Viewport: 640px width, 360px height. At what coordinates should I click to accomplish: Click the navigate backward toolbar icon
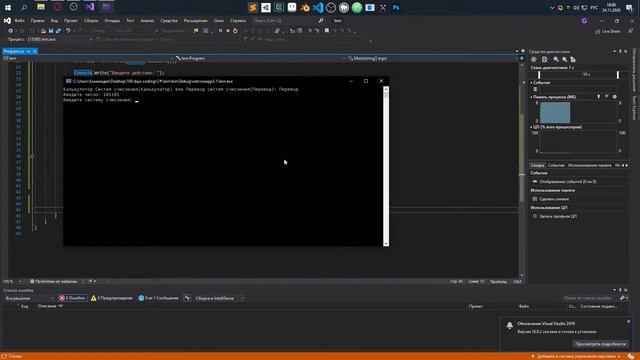[11, 31]
